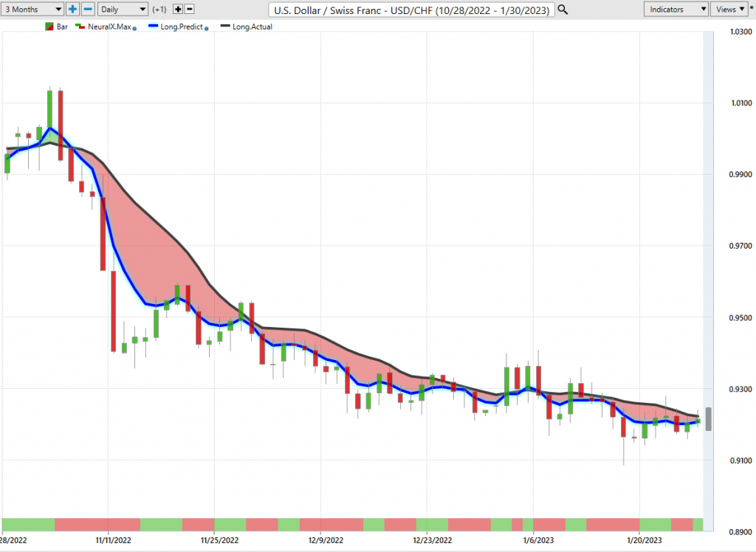The image size is (756, 552).
Task: Click the 0.9500 price axis label
Action: click(740, 318)
